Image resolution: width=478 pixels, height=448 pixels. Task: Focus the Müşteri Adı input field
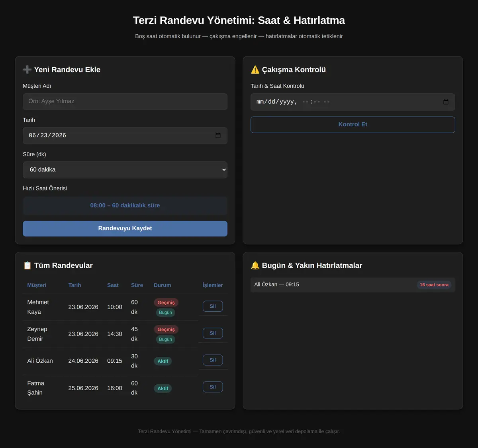tap(125, 102)
